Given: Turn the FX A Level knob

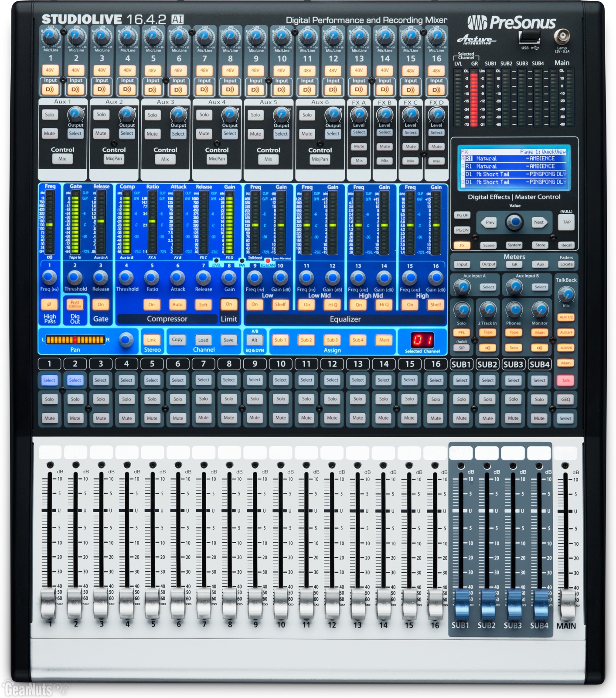Looking at the screenshot, I should point(359,115).
